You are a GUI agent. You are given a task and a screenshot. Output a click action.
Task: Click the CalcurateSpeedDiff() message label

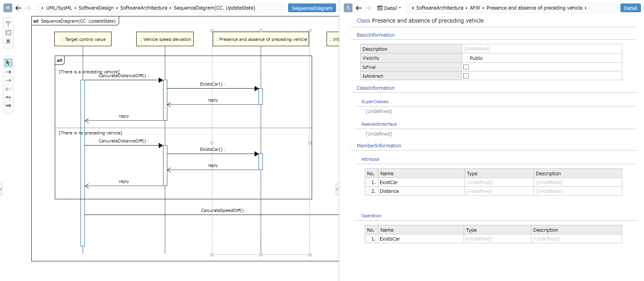[224, 210]
